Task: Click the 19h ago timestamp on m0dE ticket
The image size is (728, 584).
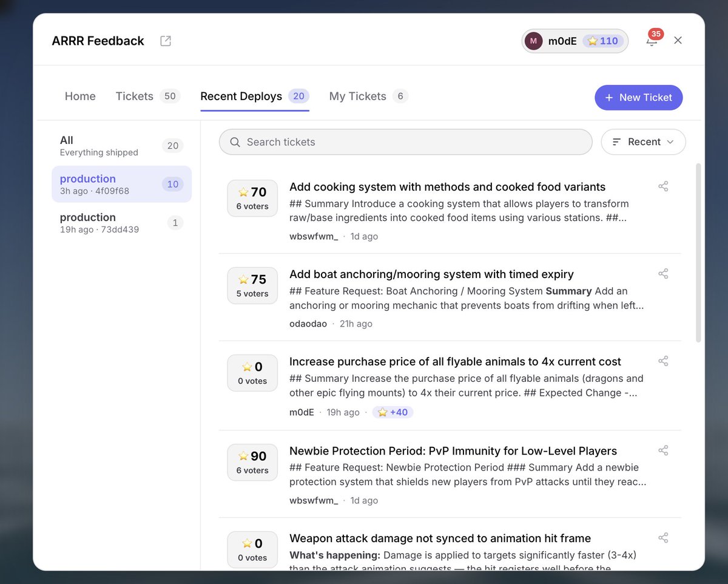Action: [x=343, y=412]
